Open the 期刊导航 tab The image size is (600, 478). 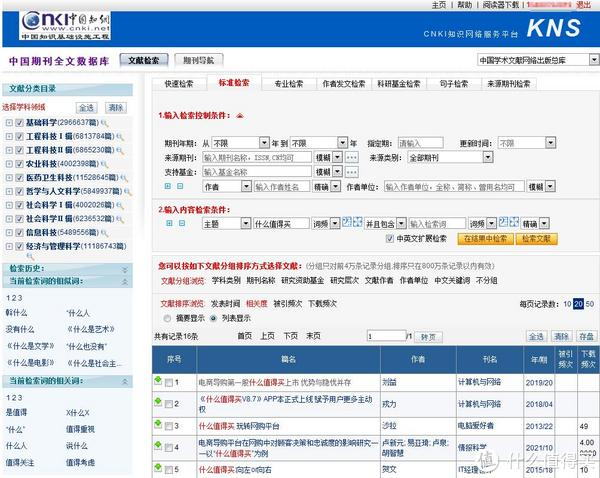coord(199,60)
